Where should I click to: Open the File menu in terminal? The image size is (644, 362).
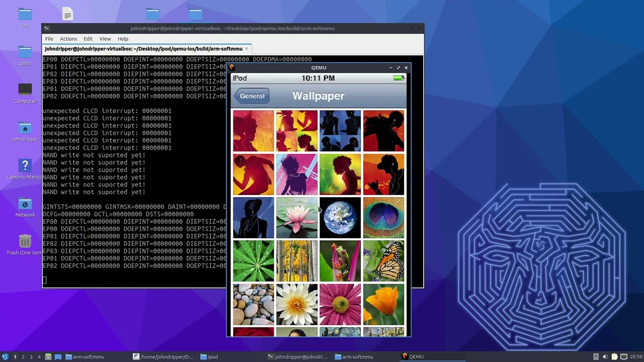click(x=49, y=39)
